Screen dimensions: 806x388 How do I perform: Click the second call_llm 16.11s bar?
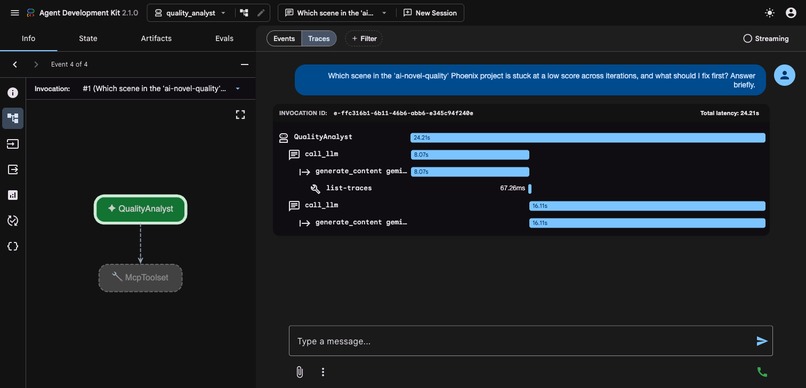point(647,206)
